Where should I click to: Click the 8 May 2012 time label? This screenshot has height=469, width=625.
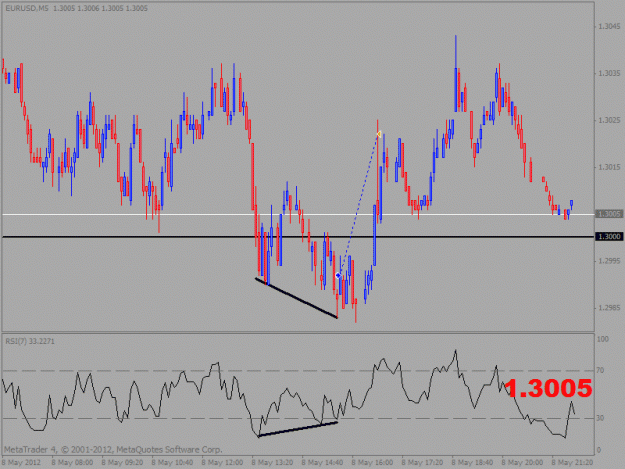(22, 463)
